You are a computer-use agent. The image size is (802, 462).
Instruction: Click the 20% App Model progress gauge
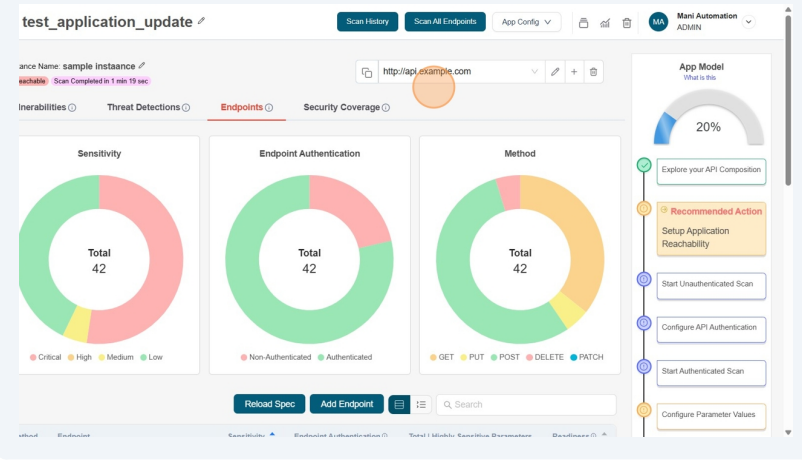(708, 120)
